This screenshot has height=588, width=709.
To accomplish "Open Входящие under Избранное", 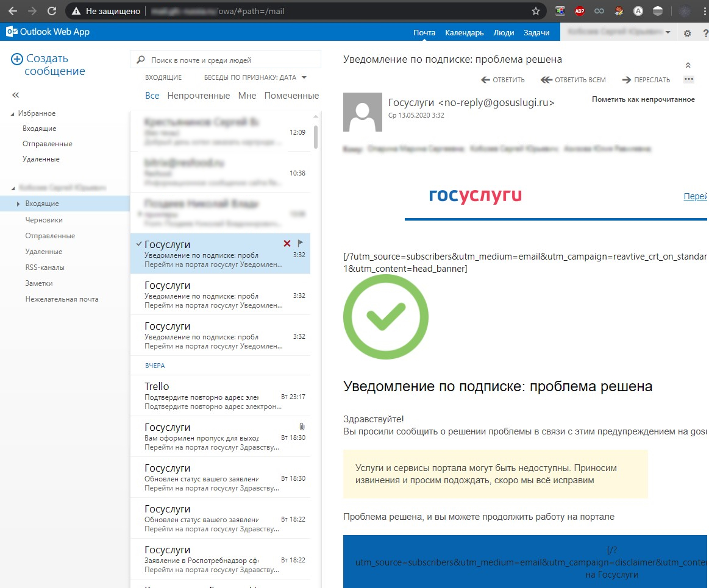I will 40,129.
